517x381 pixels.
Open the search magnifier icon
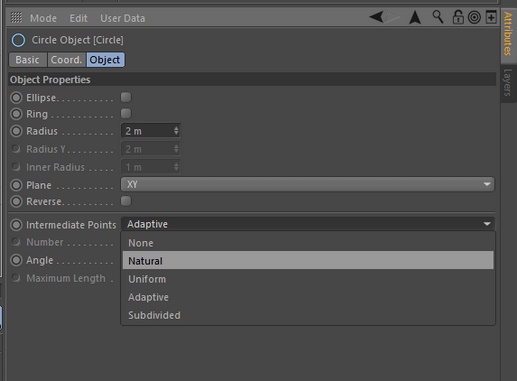[x=438, y=17]
